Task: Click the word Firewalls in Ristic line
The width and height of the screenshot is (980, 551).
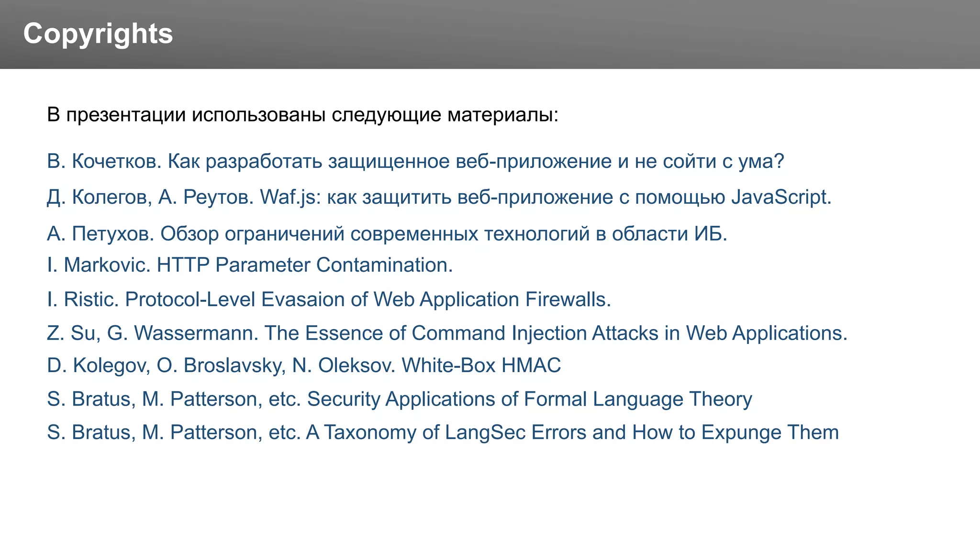Action: tap(568, 300)
